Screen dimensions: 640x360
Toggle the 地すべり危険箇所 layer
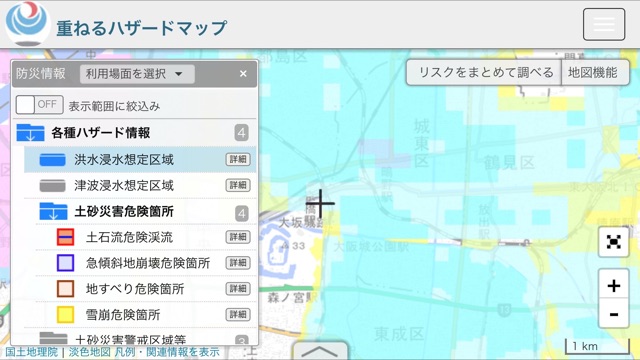[135, 289]
